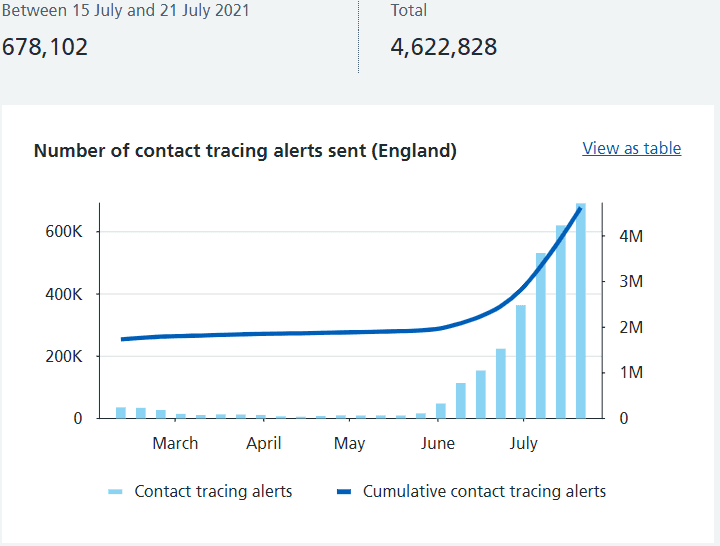Click the March label on x-axis

175,443
